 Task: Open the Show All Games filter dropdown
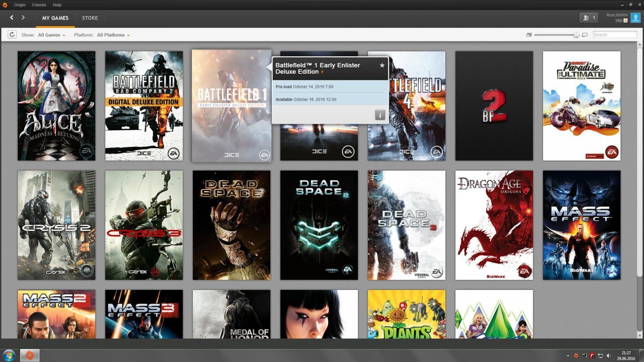coord(52,35)
